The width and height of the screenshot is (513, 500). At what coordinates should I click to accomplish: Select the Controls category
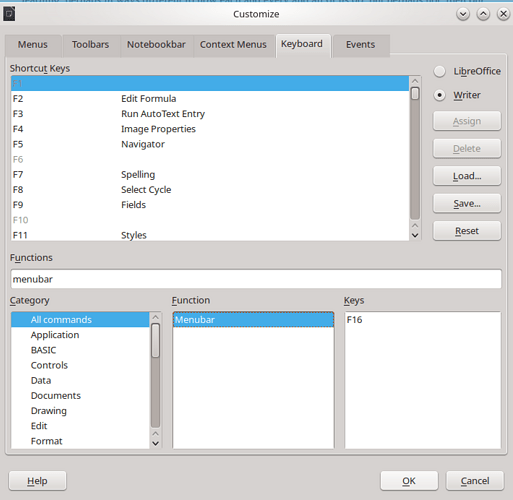click(80, 365)
